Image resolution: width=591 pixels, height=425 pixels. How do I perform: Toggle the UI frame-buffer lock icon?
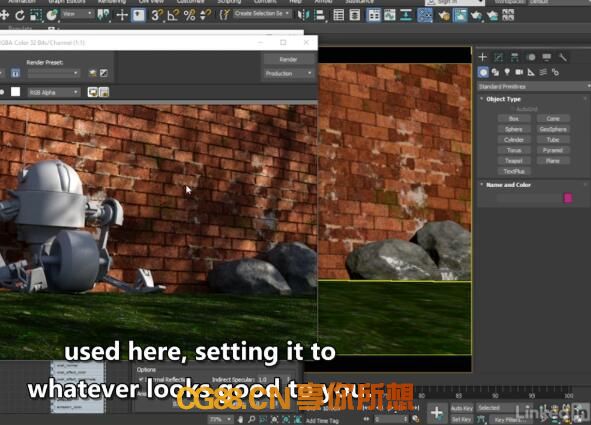[104, 92]
